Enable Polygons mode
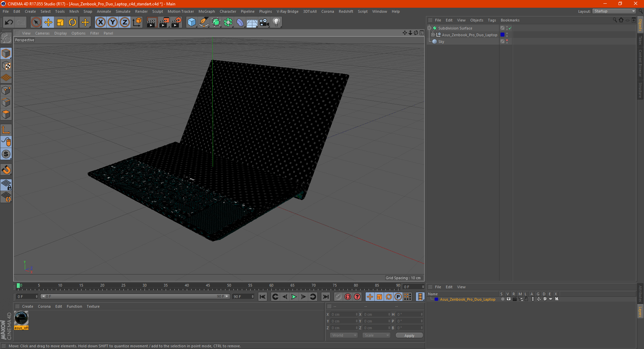The image size is (644, 349). [6, 114]
